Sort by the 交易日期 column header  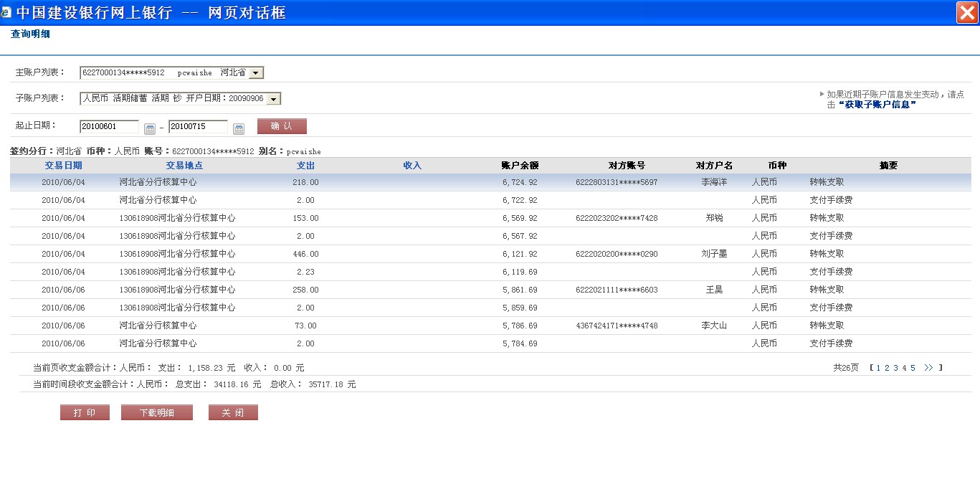(63, 166)
